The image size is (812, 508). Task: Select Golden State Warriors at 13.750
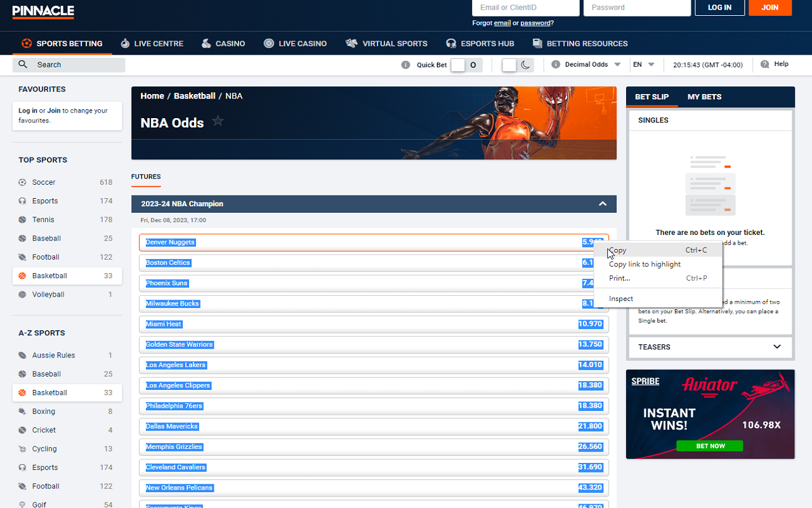(374, 344)
